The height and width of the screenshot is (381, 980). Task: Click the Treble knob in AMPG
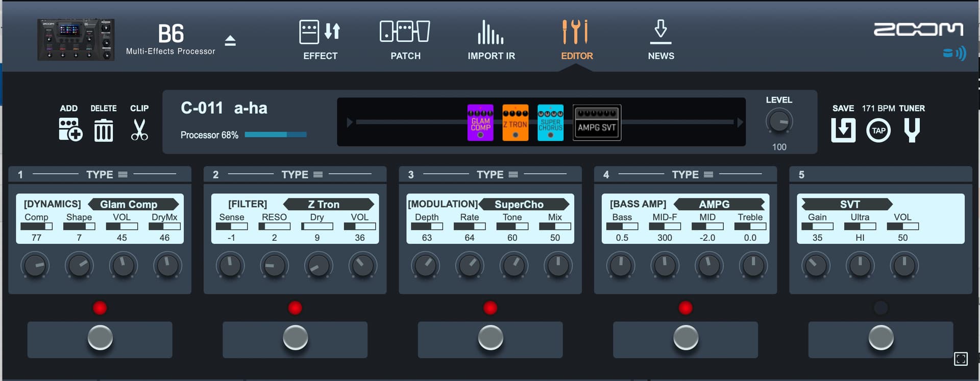click(753, 265)
